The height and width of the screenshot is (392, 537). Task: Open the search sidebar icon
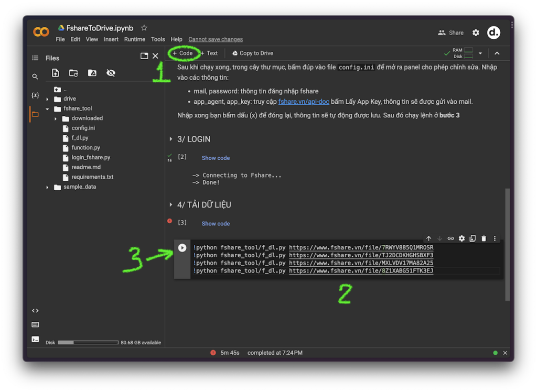35,77
